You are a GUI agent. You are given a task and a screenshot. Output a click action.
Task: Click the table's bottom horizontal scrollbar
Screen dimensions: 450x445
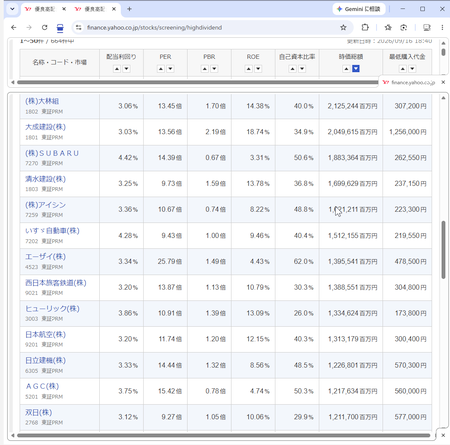224,435
